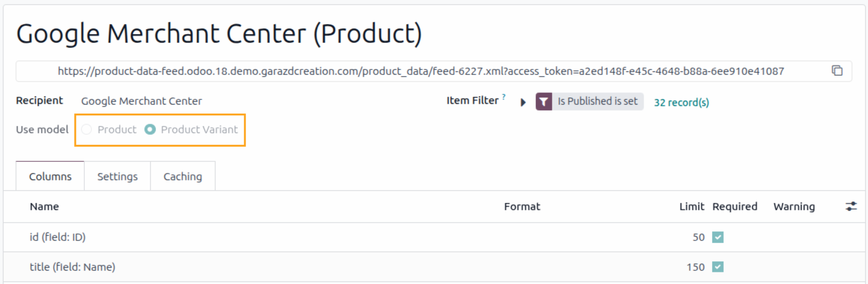Open the 32 record(s) link

(x=681, y=103)
